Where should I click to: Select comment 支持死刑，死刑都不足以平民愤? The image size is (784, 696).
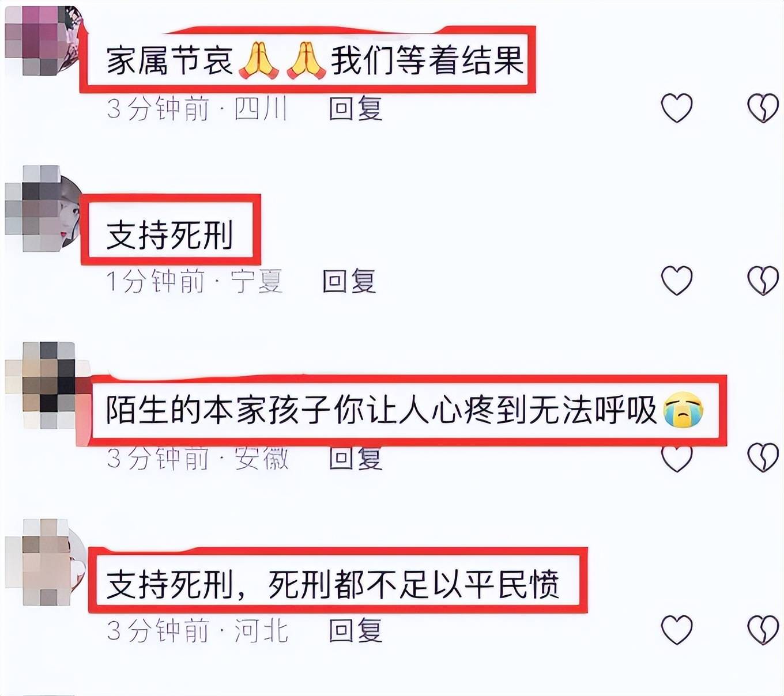(x=333, y=584)
